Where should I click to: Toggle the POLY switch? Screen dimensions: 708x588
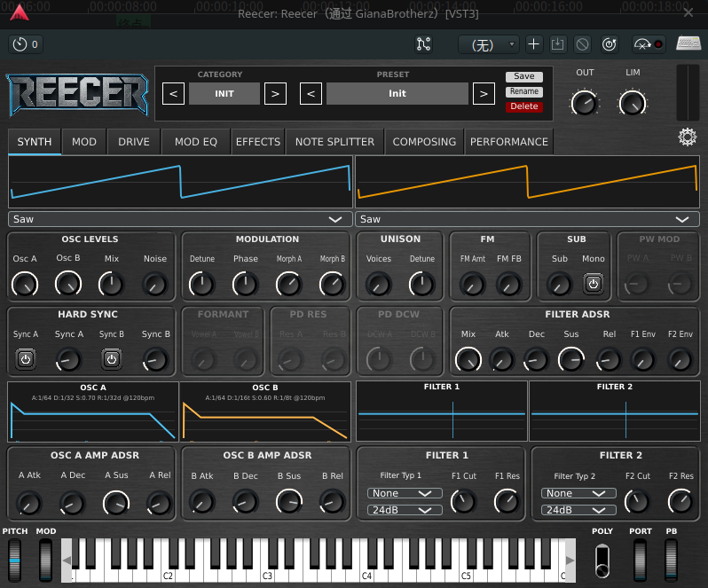602,561
